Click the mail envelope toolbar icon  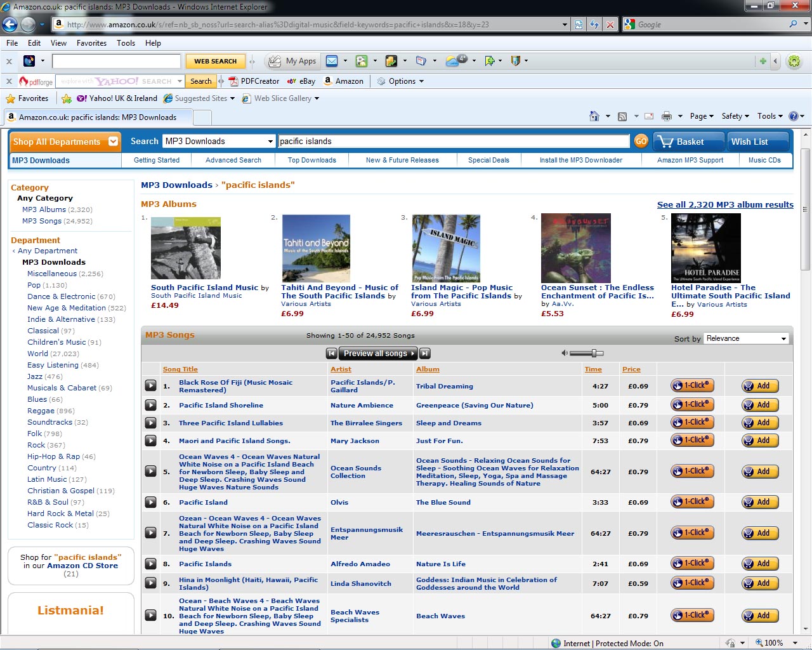(332, 61)
